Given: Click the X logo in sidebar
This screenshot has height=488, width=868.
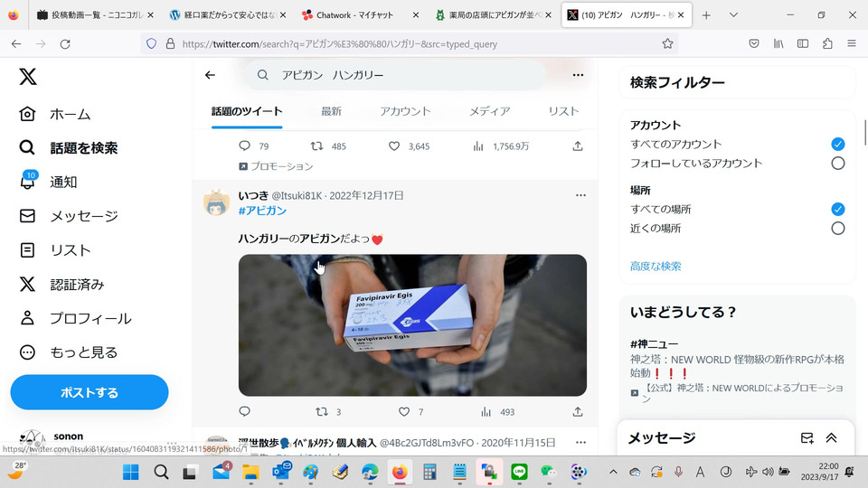Looking at the screenshot, I should [x=28, y=76].
